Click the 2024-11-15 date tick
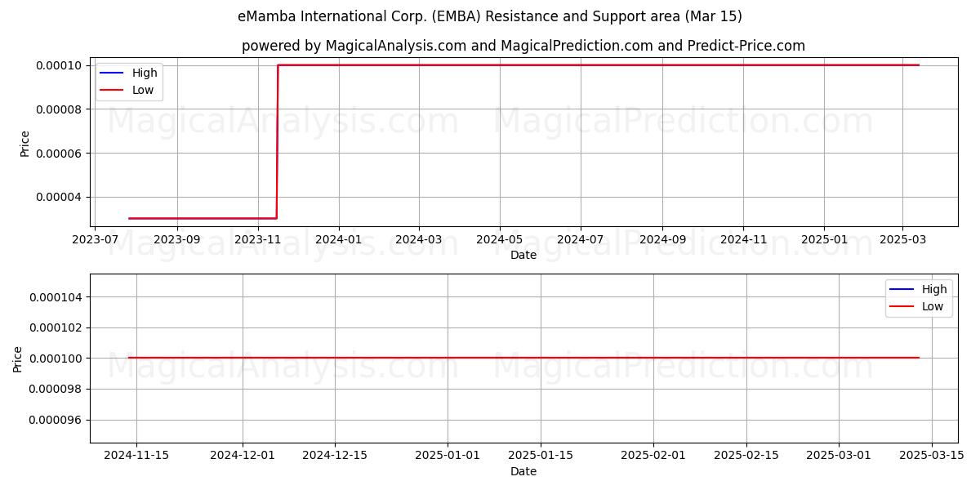This screenshot has width=980, height=490. point(136,456)
